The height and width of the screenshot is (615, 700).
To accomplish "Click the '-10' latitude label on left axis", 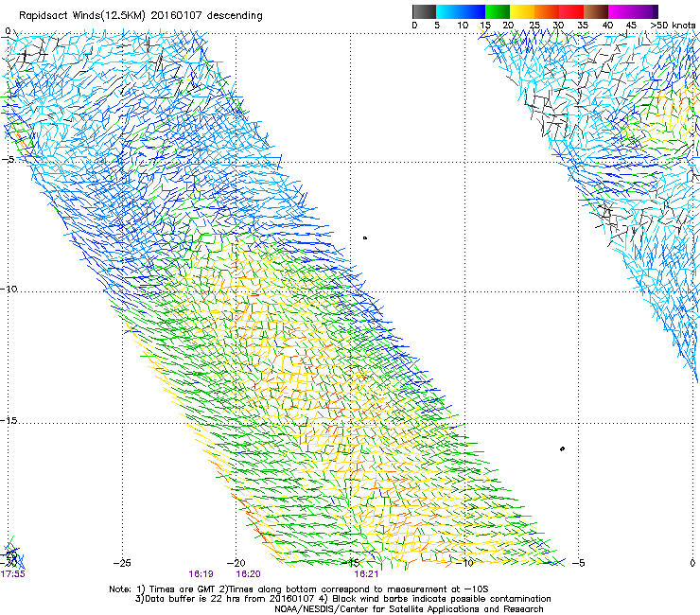I will pyautogui.click(x=9, y=289).
